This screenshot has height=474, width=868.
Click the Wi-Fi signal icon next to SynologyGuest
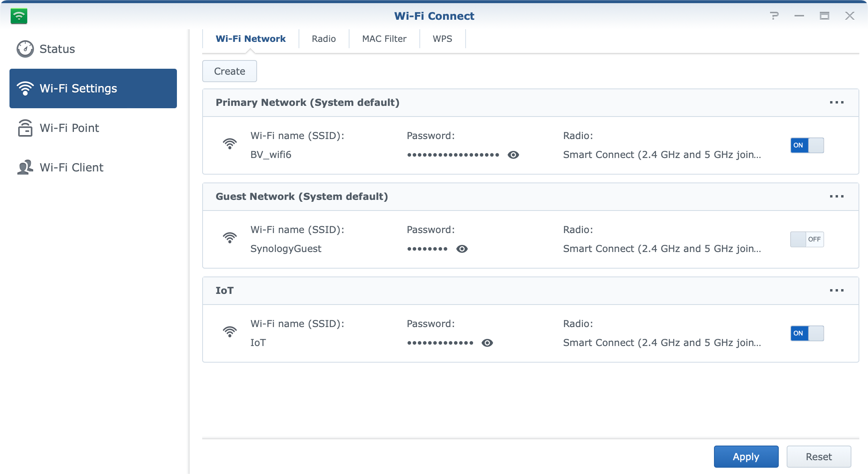[229, 238]
